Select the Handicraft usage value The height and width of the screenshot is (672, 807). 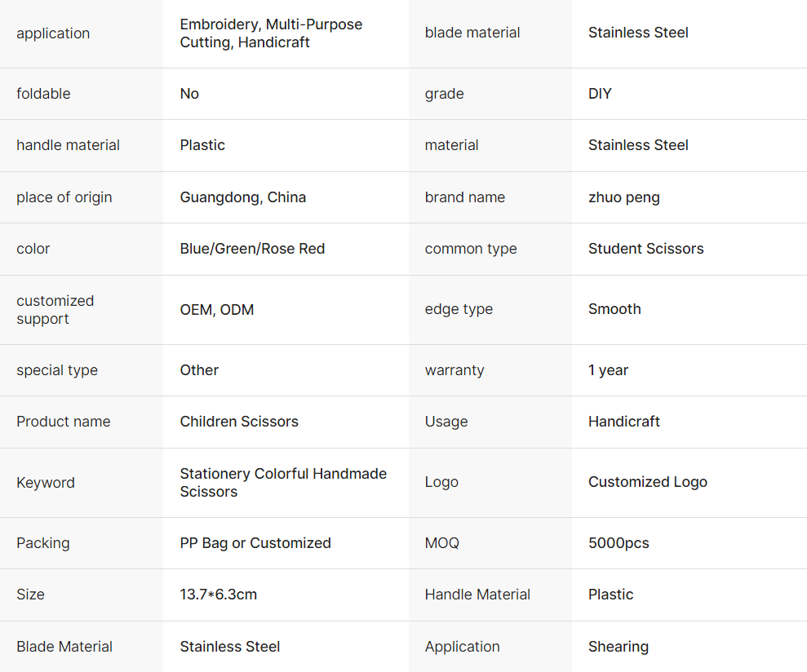click(623, 422)
